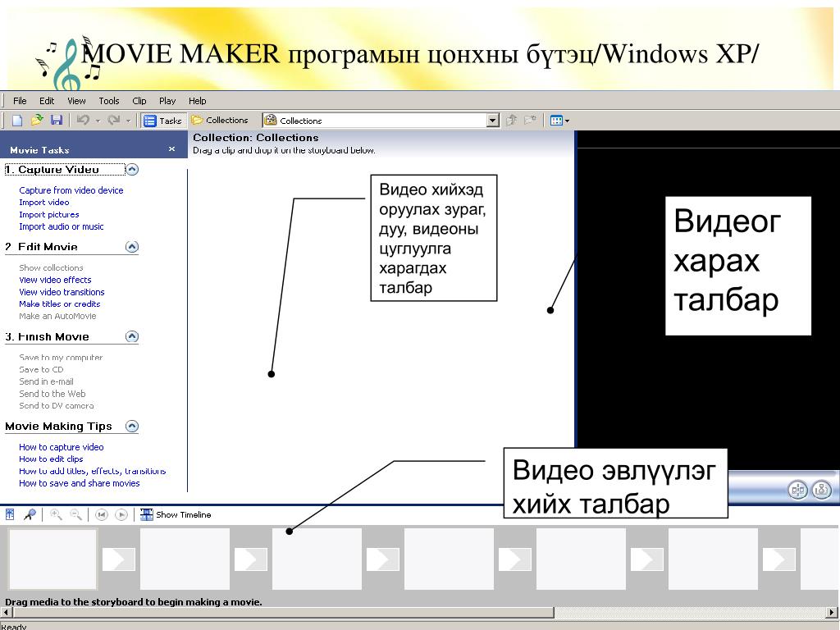This screenshot has width=840, height=630.
Task: Click the Take Picture camera icon
Action: (822, 490)
